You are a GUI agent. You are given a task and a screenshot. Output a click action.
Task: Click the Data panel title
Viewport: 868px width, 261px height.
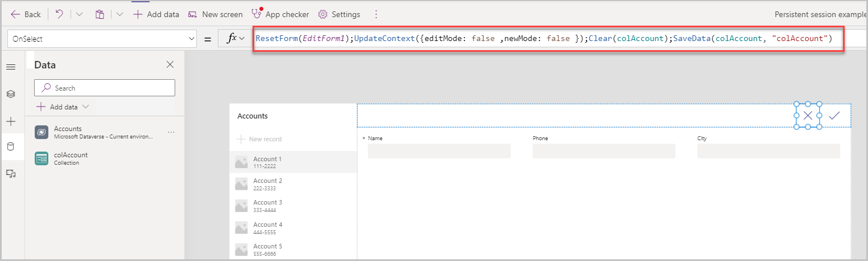click(45, 65)
